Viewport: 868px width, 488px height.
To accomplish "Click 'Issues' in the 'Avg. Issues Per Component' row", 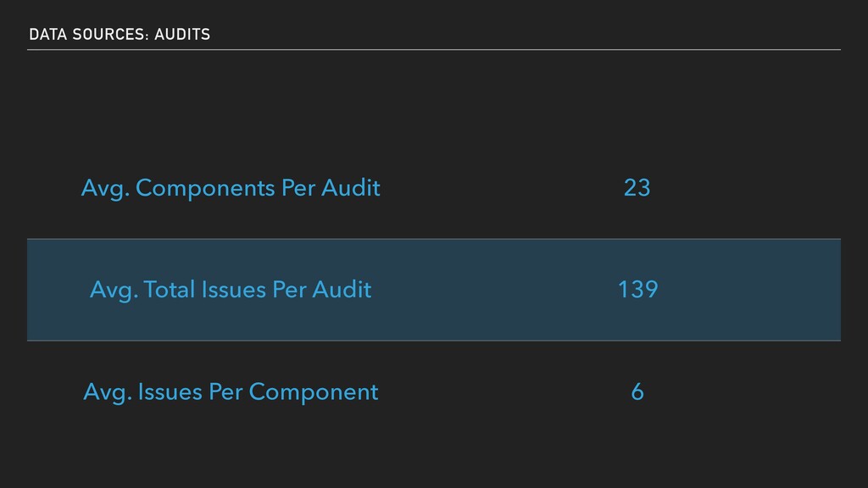I will pyautogui.click(x=170, y=391).
